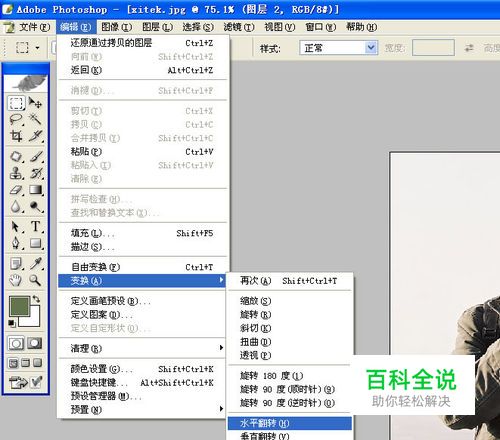Choose 旋转 90 度(顺时针) entry

(x=290, y=389)
